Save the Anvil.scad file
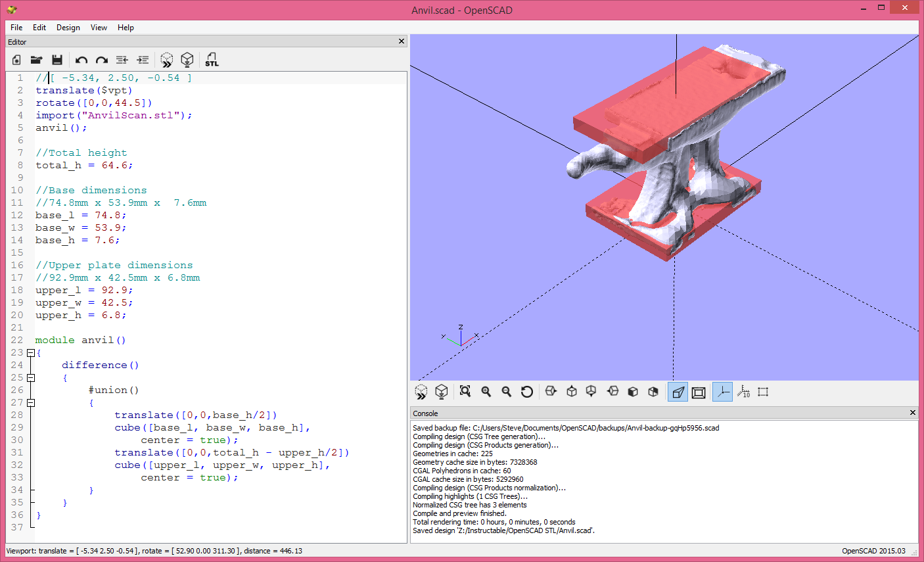This screenshot has width=924, height=562. pos(57,60)
